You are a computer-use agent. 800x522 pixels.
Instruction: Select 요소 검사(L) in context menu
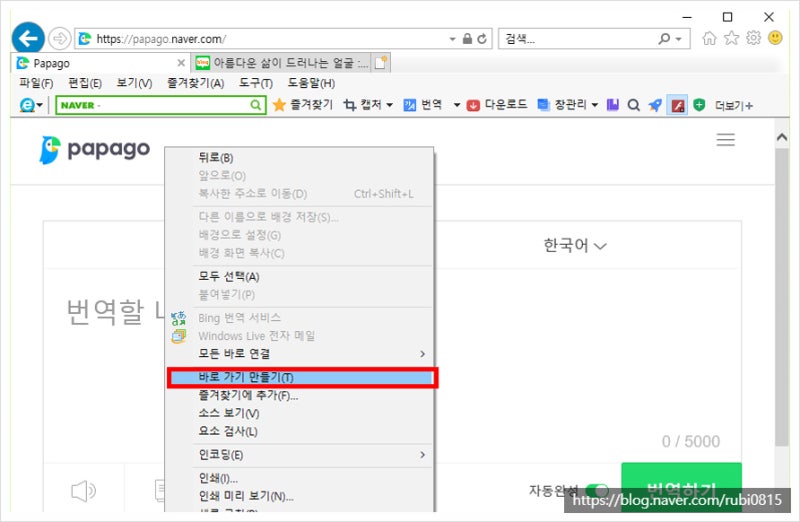coord(299,431)
